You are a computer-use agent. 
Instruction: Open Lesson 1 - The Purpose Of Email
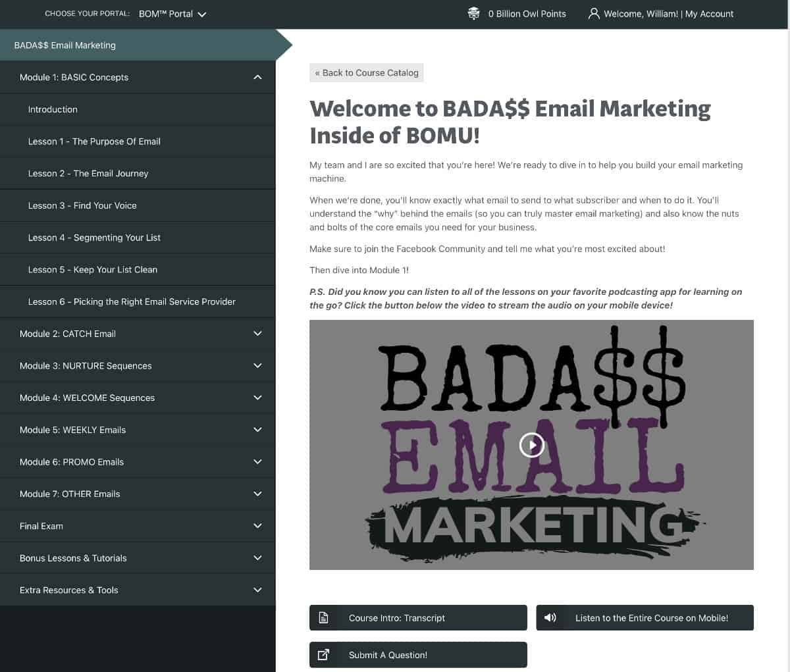coord(138,142)
